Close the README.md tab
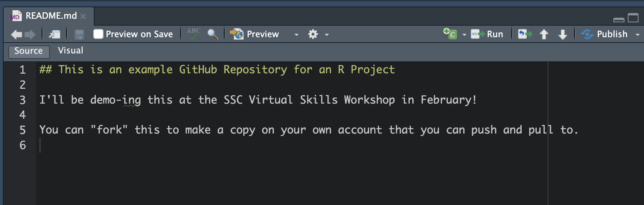The image size is (644, 205). click(83, 16)
